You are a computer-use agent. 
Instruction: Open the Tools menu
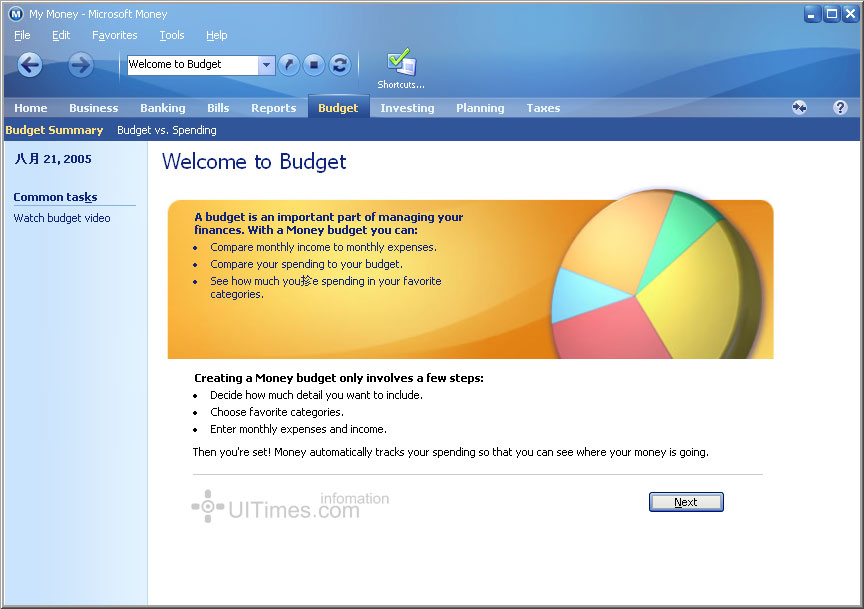[172, 35]
